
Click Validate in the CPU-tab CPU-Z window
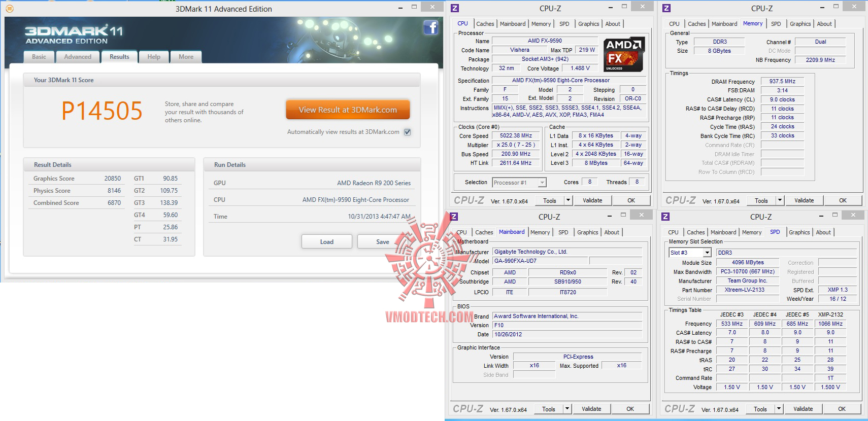(x=592, y=200)
